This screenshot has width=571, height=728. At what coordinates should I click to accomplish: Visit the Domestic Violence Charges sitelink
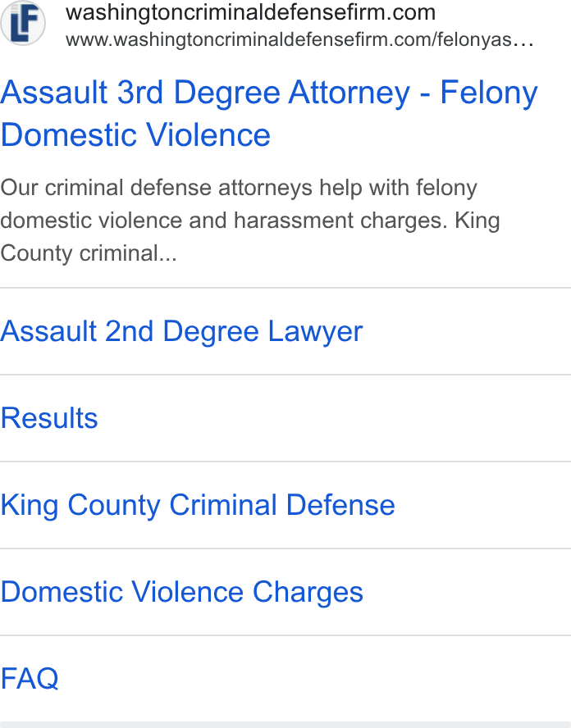(x=181, y=592)
